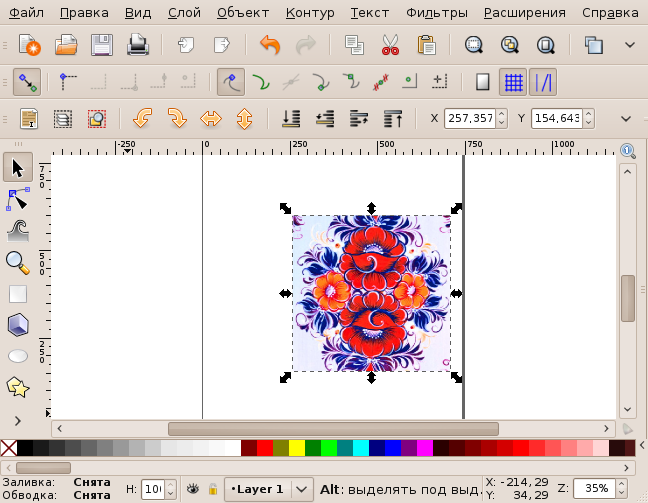Select the Tweak tool wave icon

click(18, 230)
